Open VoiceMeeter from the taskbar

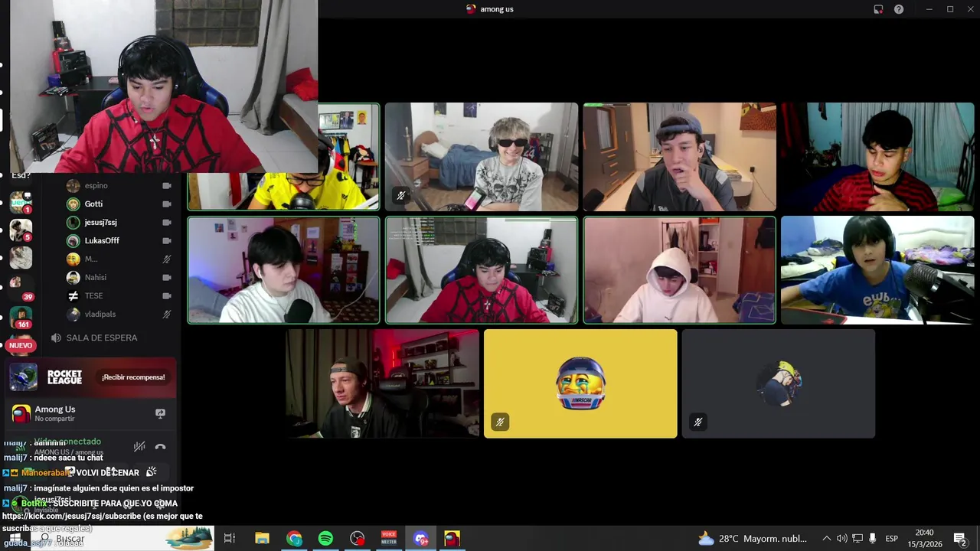coord(389,539)
